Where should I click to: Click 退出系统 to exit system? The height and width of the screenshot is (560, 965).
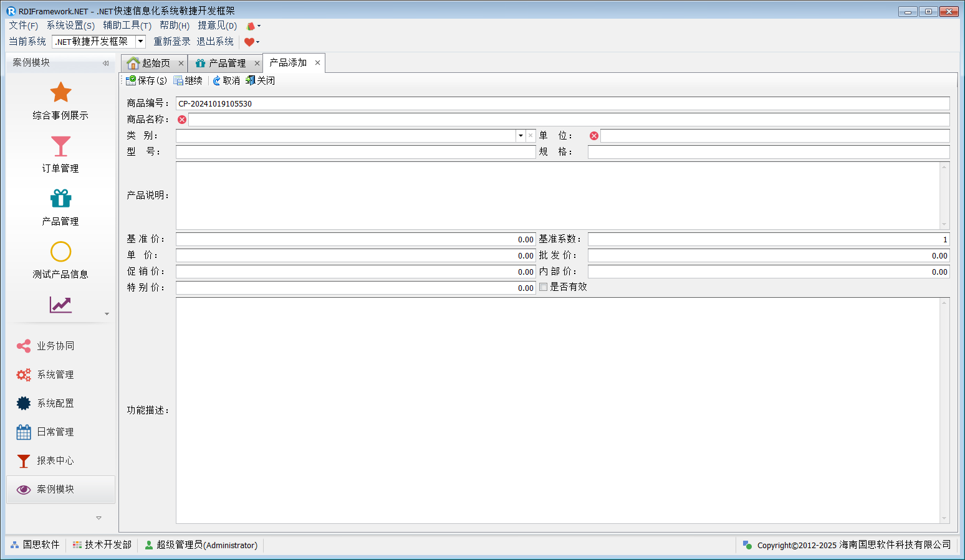[x=215, y=42]
